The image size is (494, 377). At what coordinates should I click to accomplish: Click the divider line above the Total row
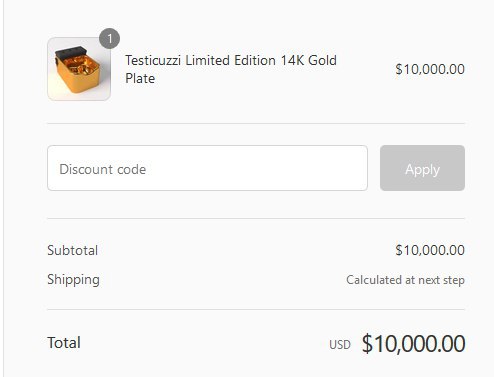click(x=256, y=309)
